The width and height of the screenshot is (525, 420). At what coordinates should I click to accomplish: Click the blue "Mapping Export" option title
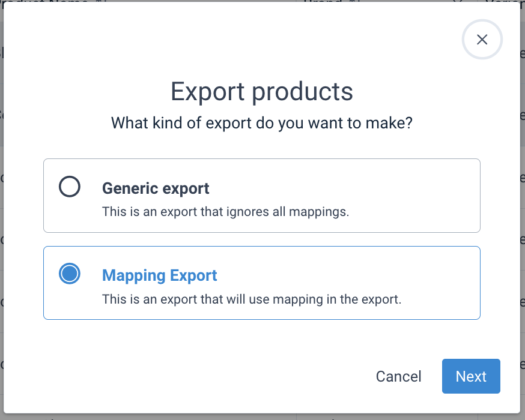(160, 275)
